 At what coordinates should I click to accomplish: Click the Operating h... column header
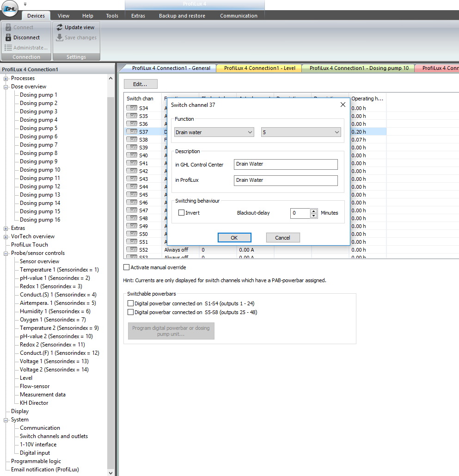tap(367, 99)
